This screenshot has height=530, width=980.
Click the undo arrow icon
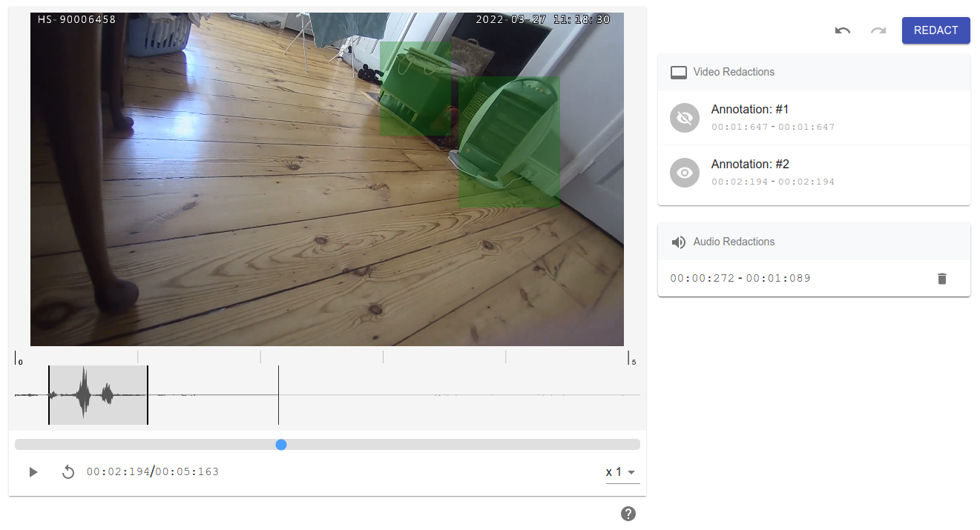842,30
